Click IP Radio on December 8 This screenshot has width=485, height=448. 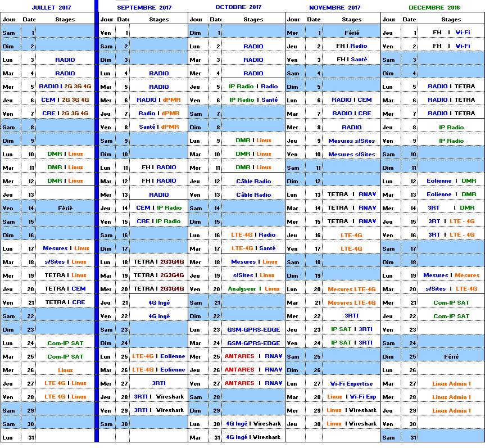451,127
